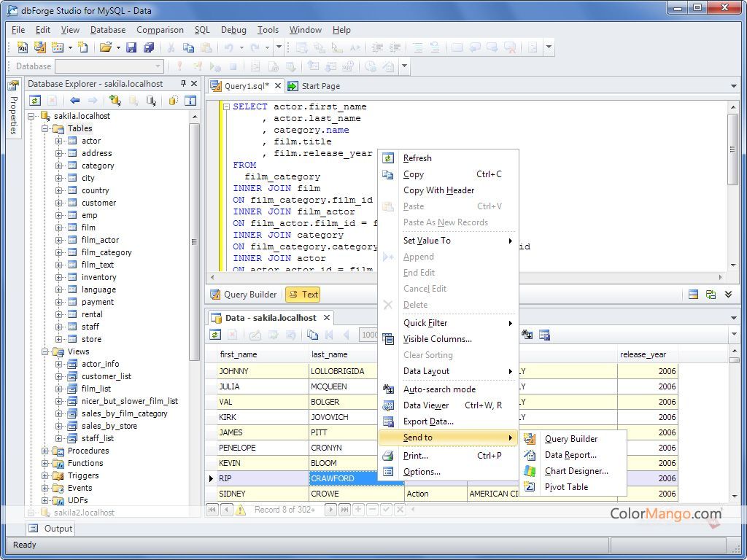
Task: Click the yellow warning icon in record navigator
Action: pos(241,510)
